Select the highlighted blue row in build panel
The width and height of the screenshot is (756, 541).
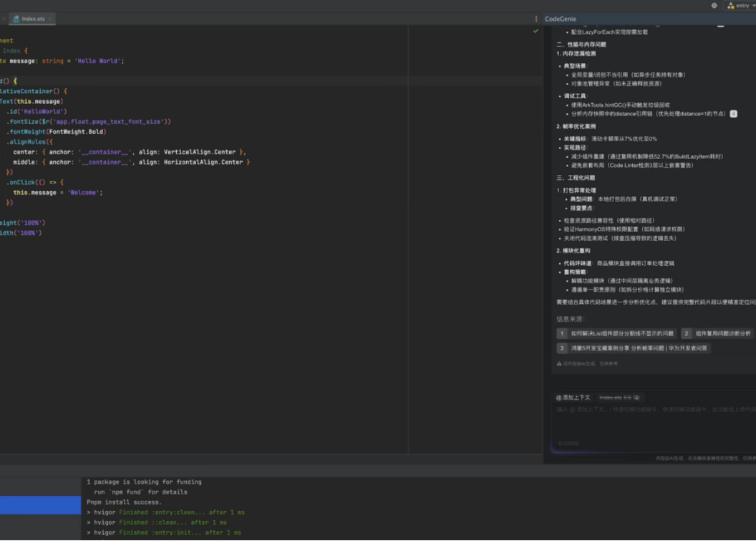[x=40, y=505]
